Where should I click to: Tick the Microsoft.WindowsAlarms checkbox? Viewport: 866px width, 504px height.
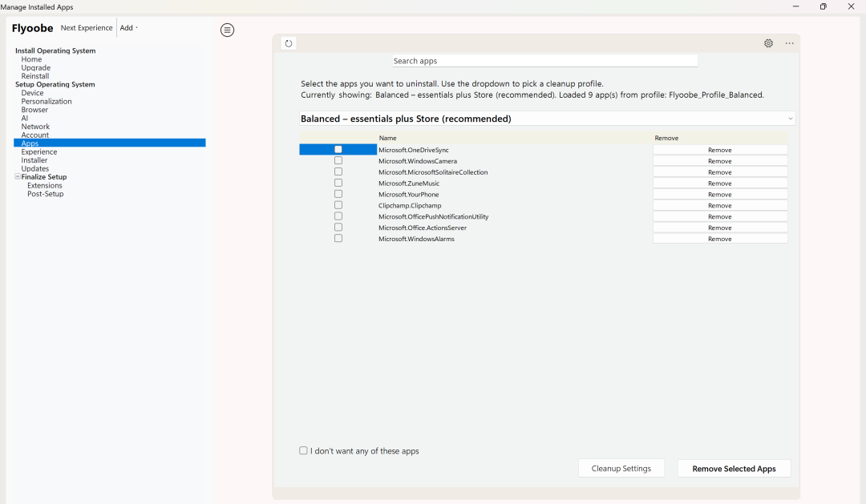(x=338, y=239)
